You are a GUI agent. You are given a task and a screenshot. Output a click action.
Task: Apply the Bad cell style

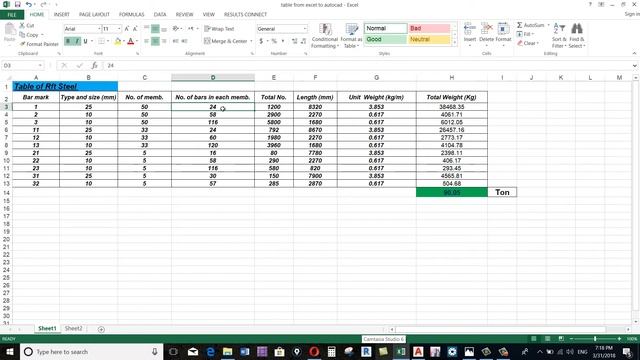pyautogui.click(x=429, y=28)
